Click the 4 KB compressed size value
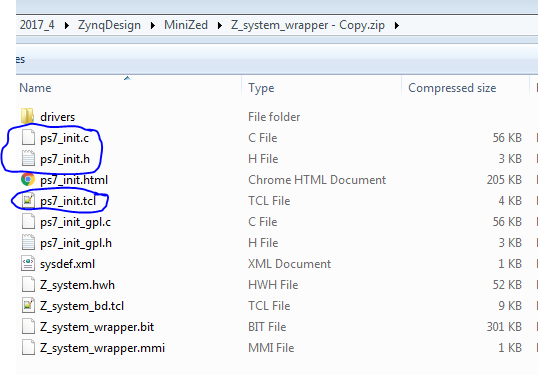Image resolution: width=538 pixels, height=375 pixels. [510, 201]
